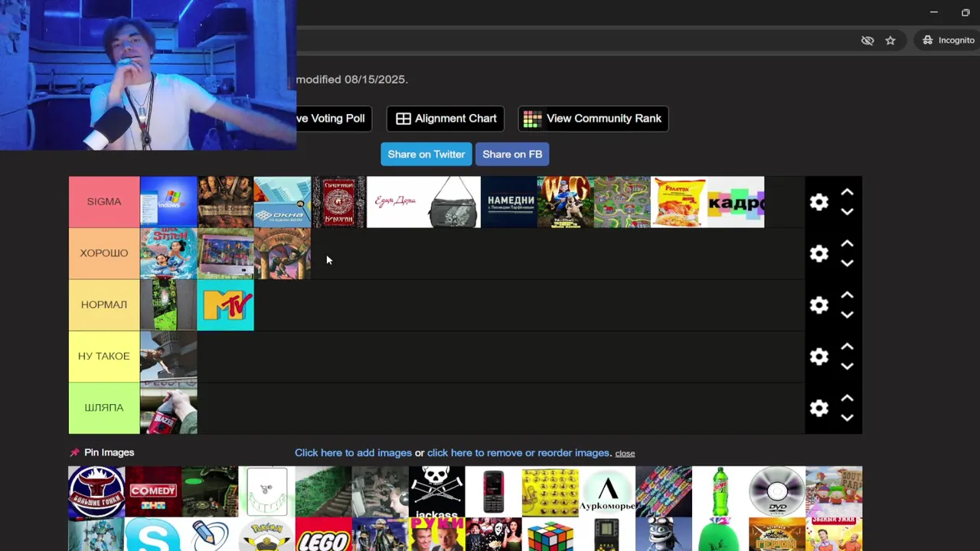Open settings gear for НОРМАЛ tier

coord(818,305)
